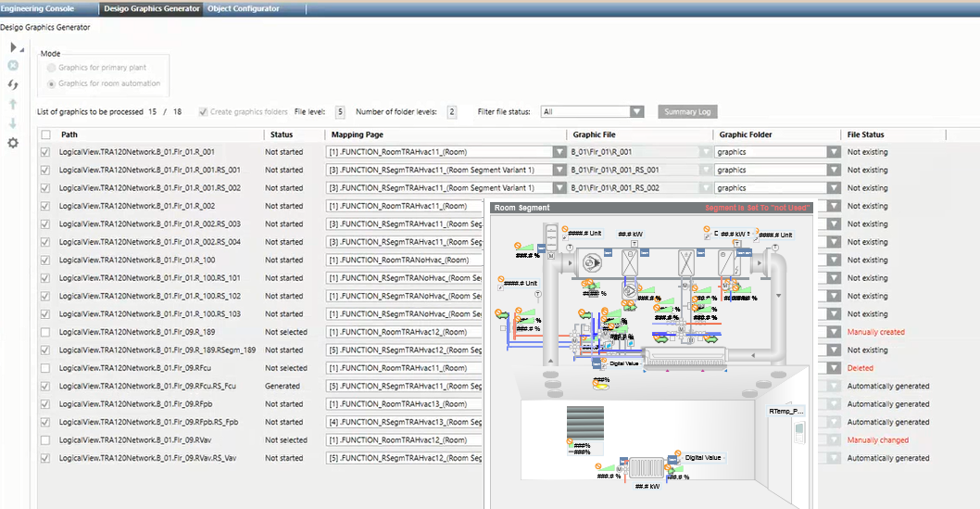Open the Filter file status dropdown
Image resolution: width=980 pixels, height=509 pixels.
[636, 112]
